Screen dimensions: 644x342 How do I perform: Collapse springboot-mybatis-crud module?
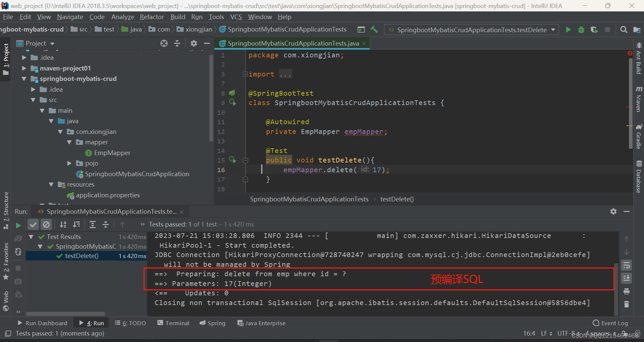pyautogui.click(x=24, y=79)
